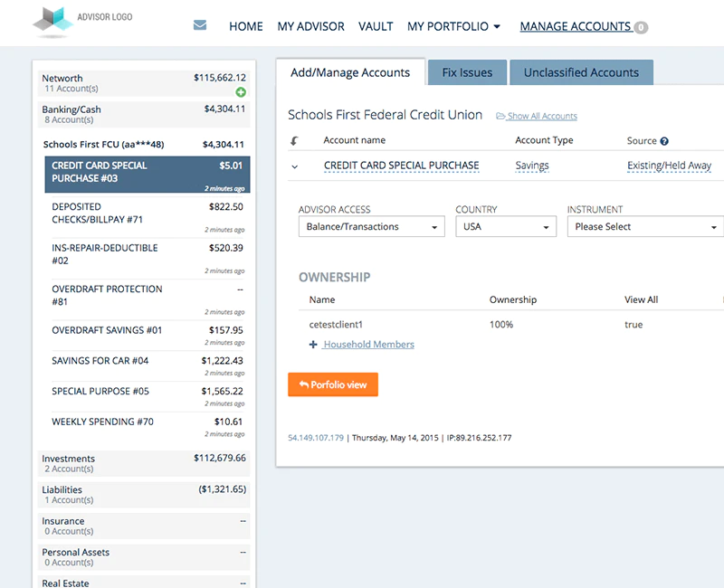The width and height of the screenshot is (724, 588).
Task: Click the View All column header
Action: point(641,299)
